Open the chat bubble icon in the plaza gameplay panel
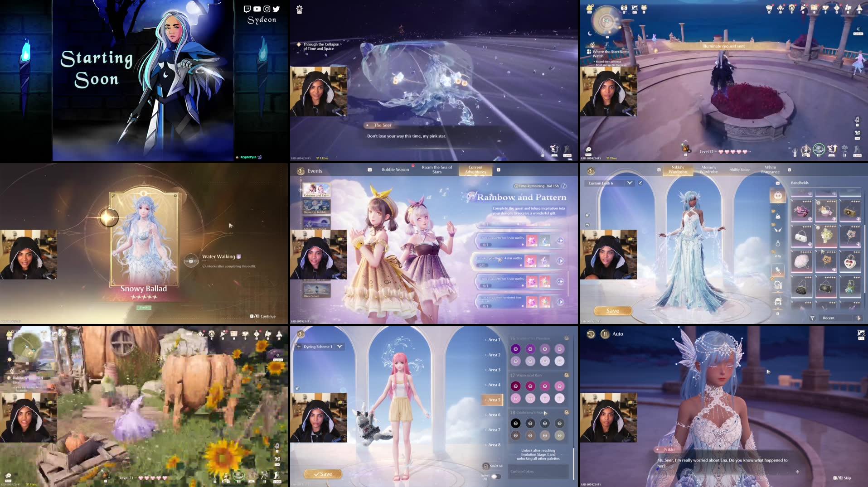The height and width of the screenshot is (487, 868). click(588, 149)
